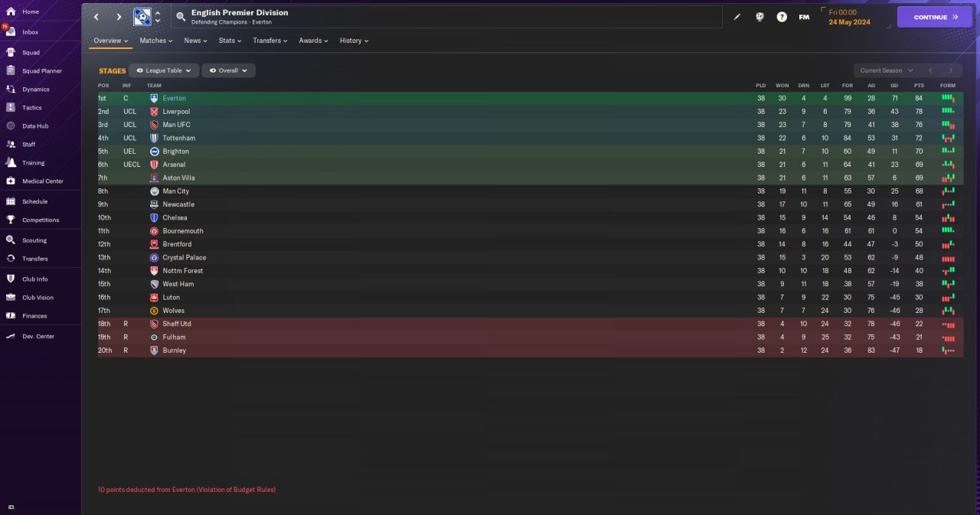Select the Bournemouth row

coord(529,231)
